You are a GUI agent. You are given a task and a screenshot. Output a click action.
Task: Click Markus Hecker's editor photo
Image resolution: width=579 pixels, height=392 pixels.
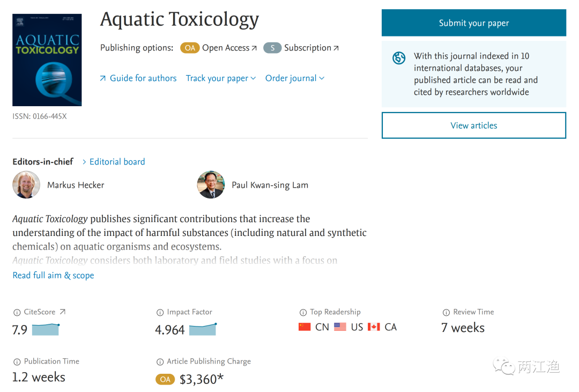26,185
